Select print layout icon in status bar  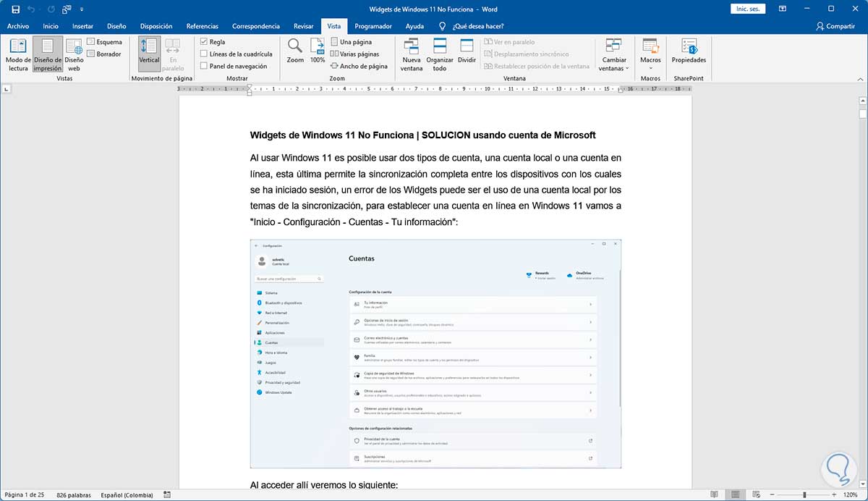(735, 494)
